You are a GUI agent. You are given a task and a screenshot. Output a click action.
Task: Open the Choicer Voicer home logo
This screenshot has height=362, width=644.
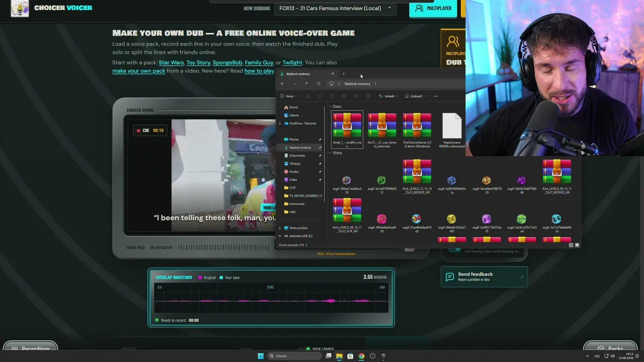(x=52, y=8)
